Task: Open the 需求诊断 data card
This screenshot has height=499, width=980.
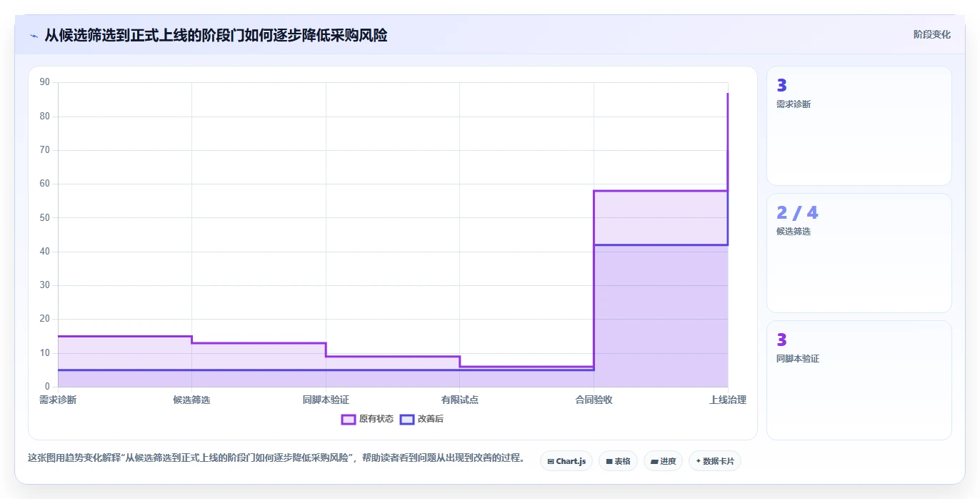Action: click(859, 126)
